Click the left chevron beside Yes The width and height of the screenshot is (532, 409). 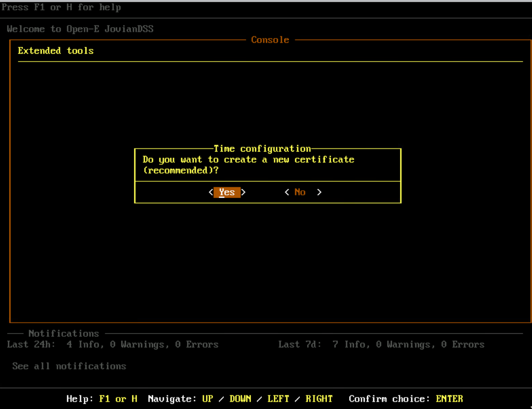[210, 192]
